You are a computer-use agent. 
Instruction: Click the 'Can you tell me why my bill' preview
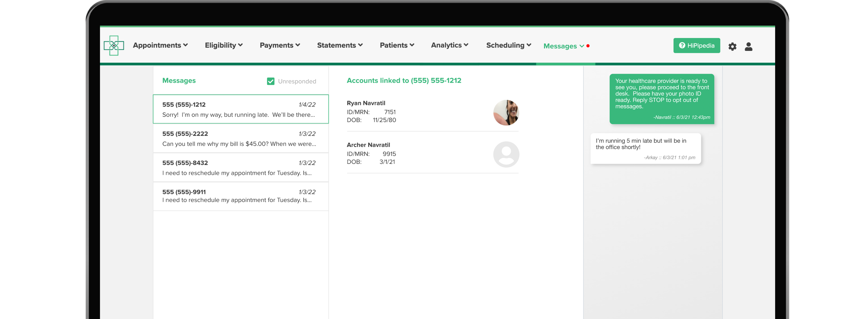239,144
